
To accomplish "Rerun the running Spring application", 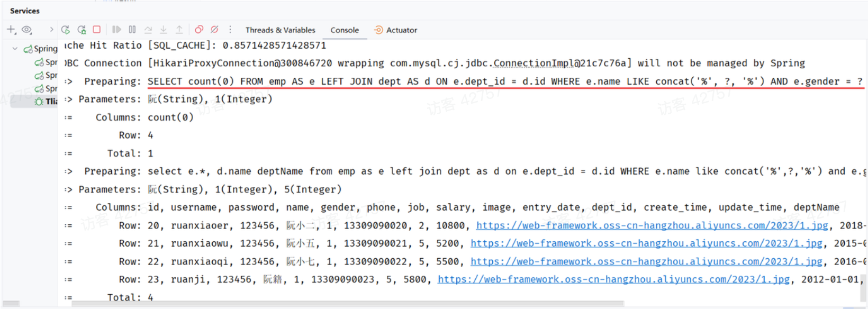I will pyautogui.click(x=66, y=30).
